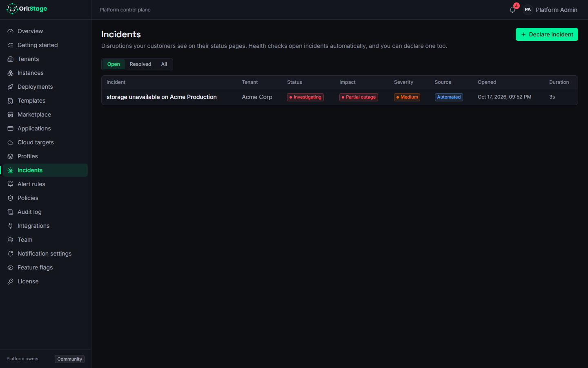Image resolution: width=588 pixels, height=368 pixels.
Task: Open the storage unavailable on Acme Production incident
Action: [162, 97]
